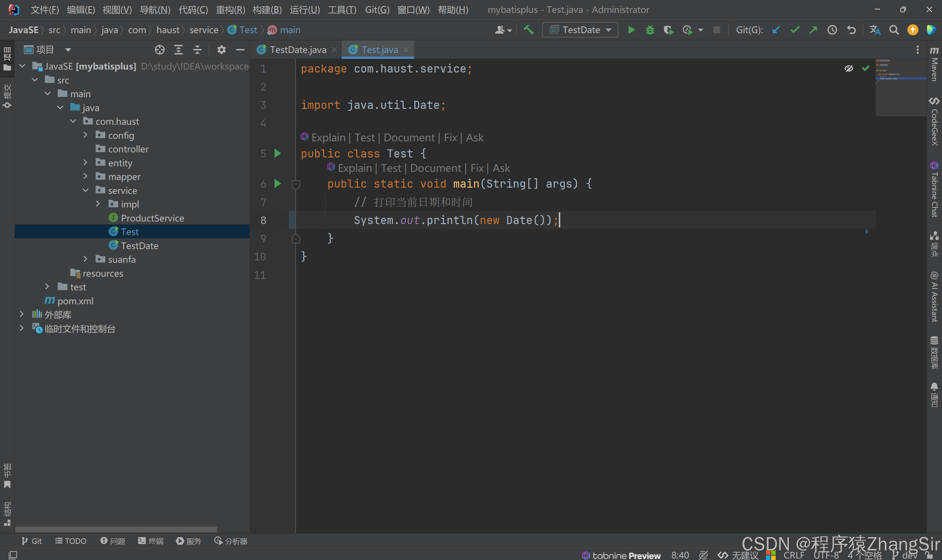Click the green inspection checkmark in editor
Screen dimensions: 942x560
866,68
